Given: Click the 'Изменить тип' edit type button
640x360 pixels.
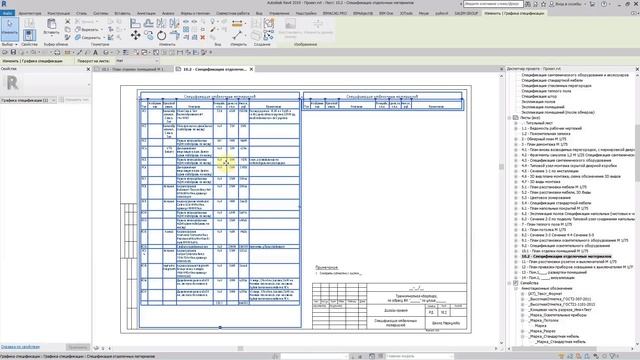Looking at the screenshot, I should point(74,100).
